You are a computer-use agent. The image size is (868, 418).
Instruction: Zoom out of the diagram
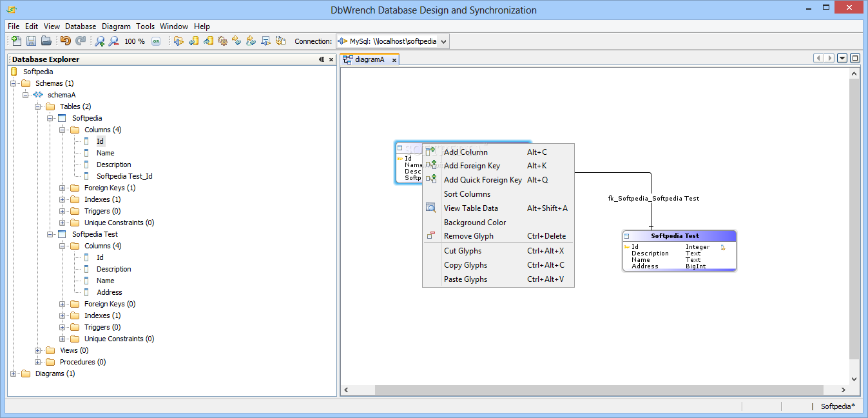pyautogui.click(x=113, y=41)
